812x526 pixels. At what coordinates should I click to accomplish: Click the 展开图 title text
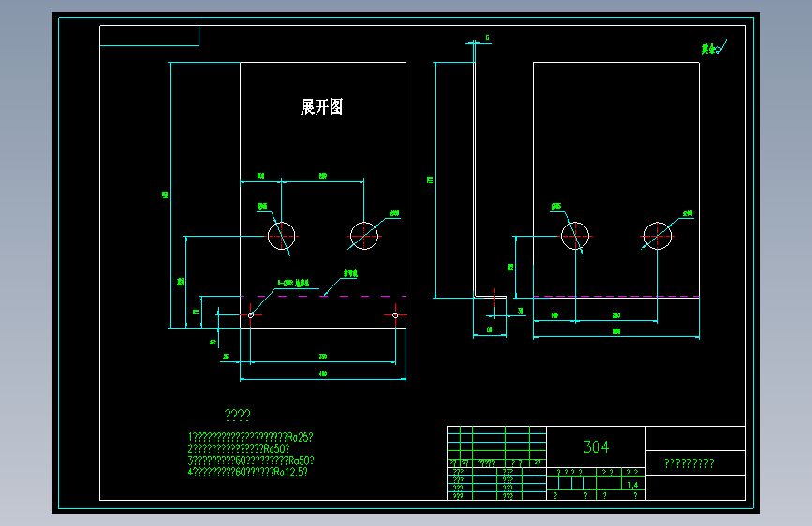point(321,108)
